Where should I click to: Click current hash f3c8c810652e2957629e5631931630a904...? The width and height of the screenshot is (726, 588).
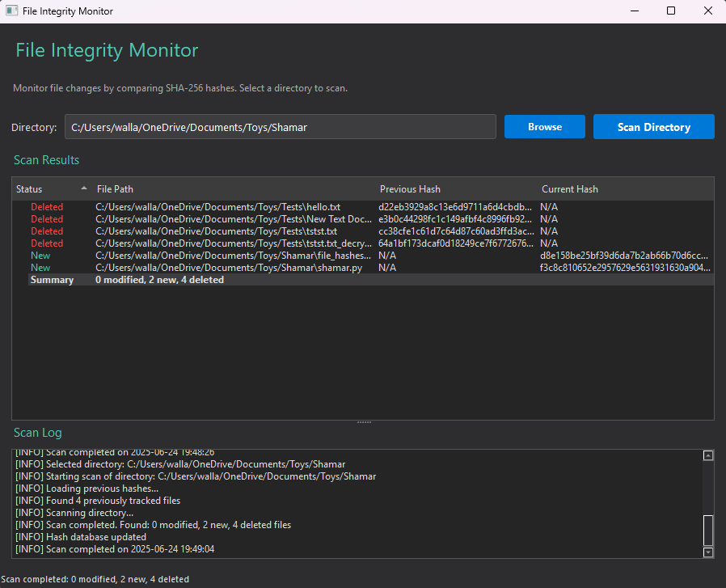(x=625, y=268)
